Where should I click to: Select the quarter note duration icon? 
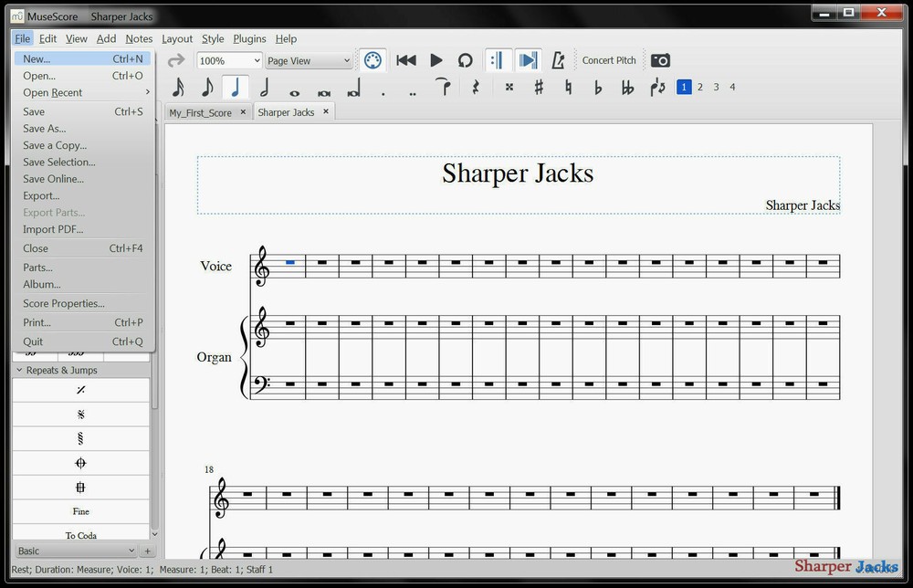click(235, 87)
